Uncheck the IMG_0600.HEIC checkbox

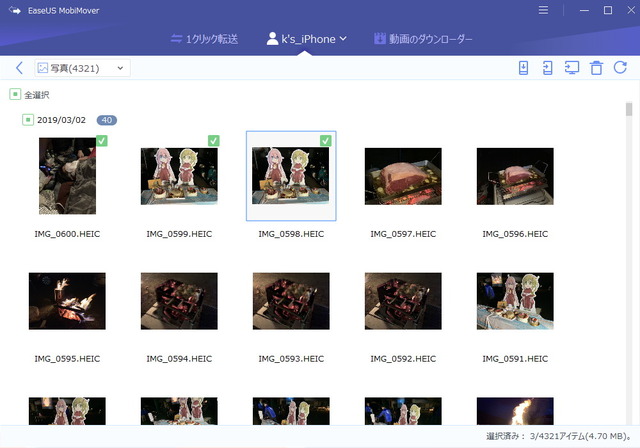102,141
